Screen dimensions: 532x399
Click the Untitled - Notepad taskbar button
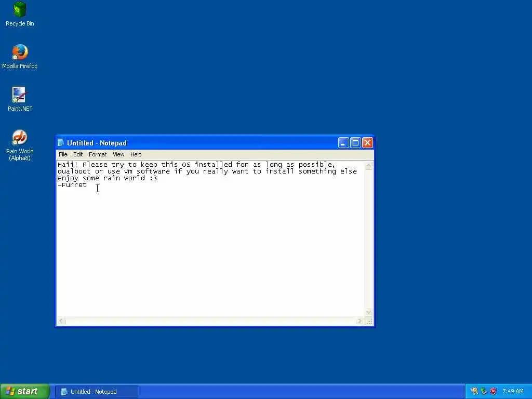(97, 392)
